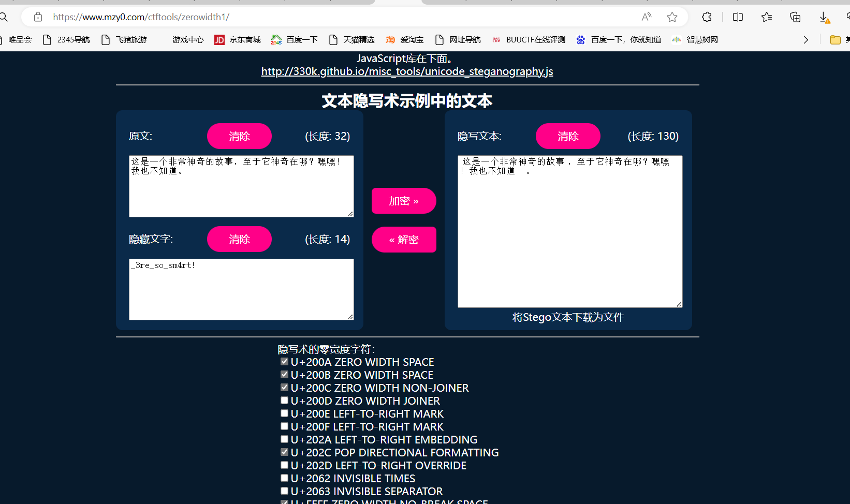Open the BUUCTF在线评测 bookmark
The image size is (850, 504).
point(529,40)
